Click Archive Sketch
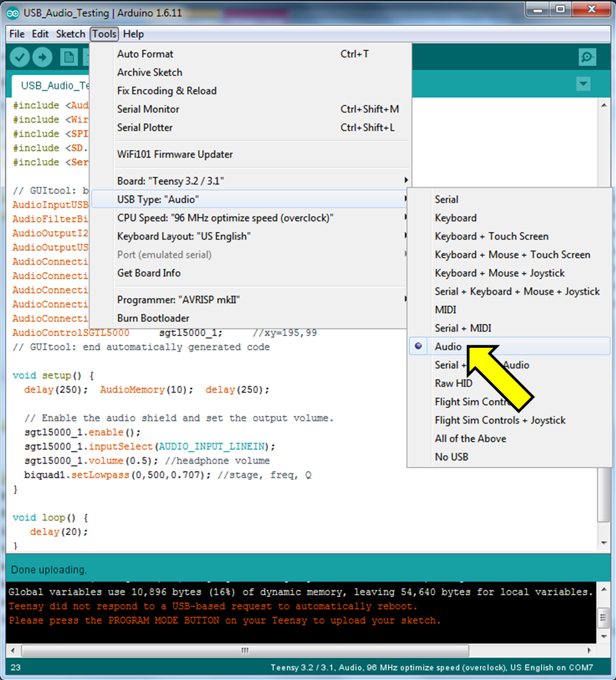Image resolution: width=616 pixels, height=680 pixels. click(x=250, y=73)
